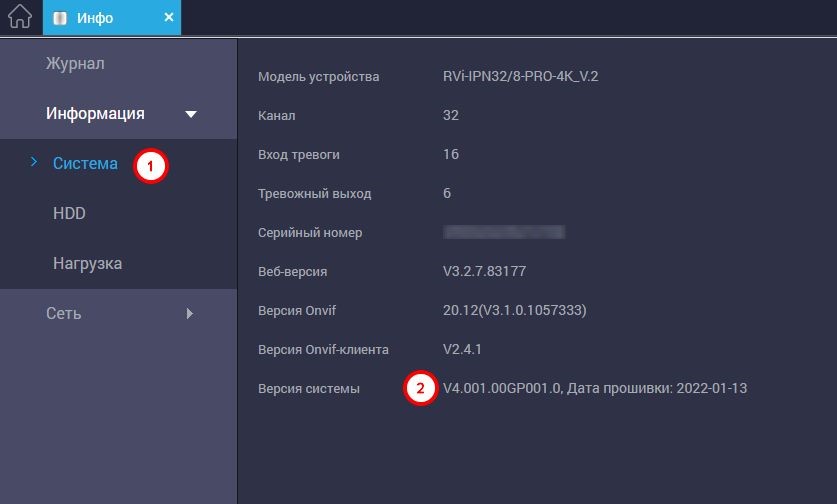Click the home icon in the top bar
Screen dimensions: 837x504
click(20, 18)
